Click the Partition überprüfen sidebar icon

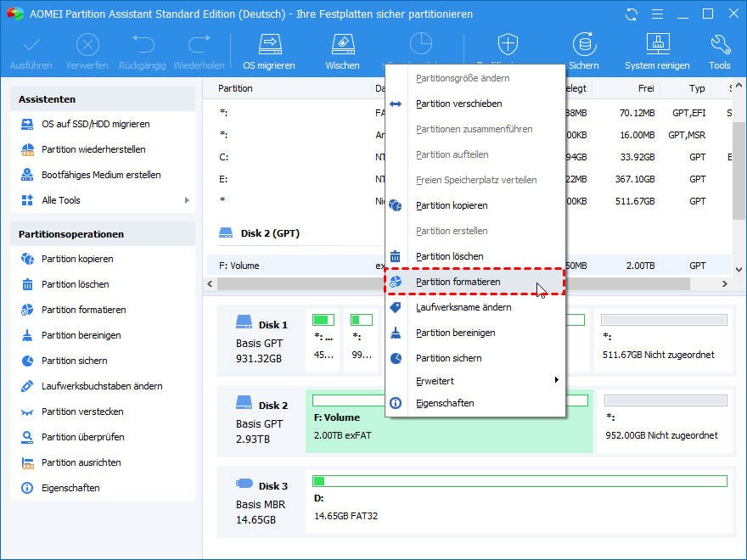click(27, 437)
